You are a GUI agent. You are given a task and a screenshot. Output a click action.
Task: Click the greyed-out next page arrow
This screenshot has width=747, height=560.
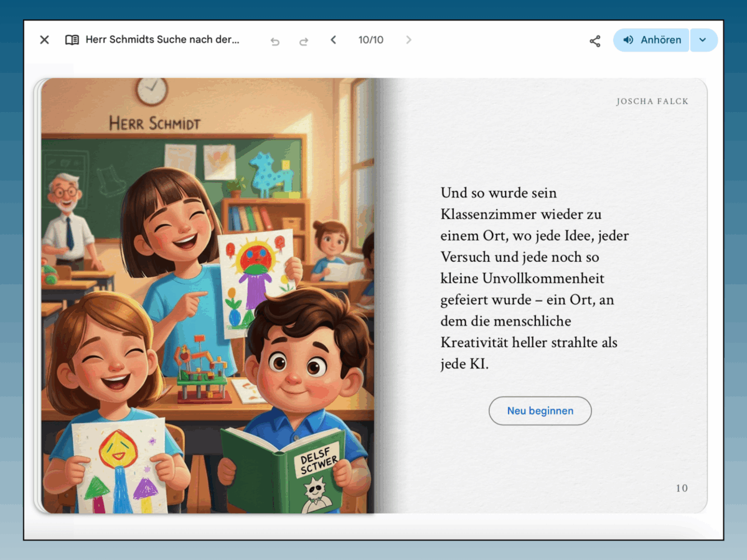(408, 40)
